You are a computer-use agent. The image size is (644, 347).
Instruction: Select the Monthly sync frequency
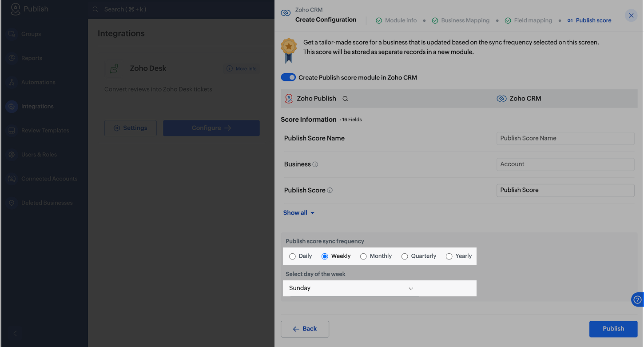point(363,256)
